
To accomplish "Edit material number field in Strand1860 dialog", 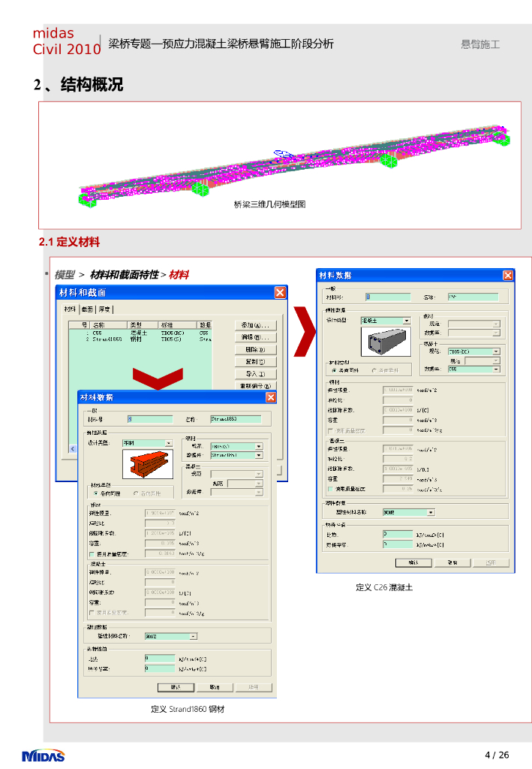I will click(x=150, y=419).
